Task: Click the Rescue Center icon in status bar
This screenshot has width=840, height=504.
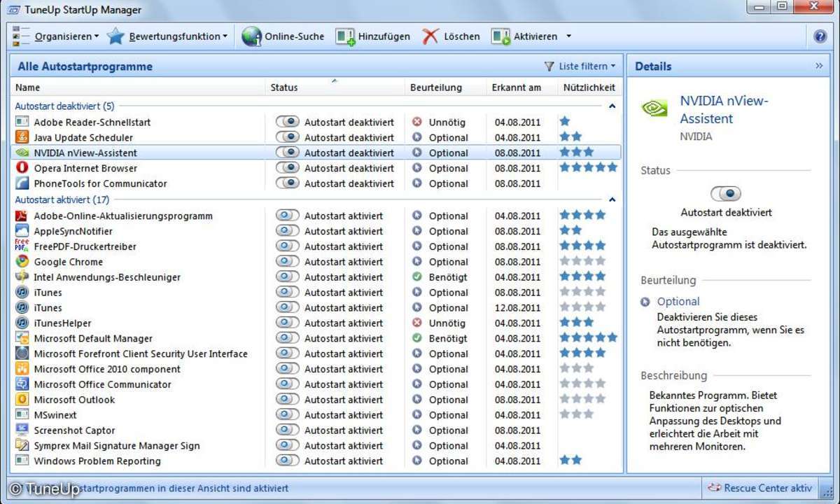Action: point(714,489)
